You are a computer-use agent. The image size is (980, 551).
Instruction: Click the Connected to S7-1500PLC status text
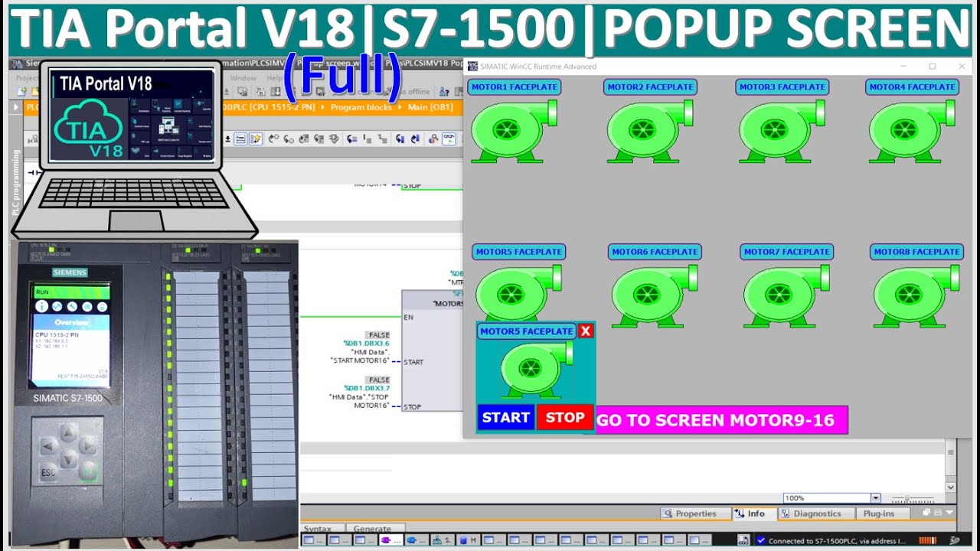[x=836, y=541]
